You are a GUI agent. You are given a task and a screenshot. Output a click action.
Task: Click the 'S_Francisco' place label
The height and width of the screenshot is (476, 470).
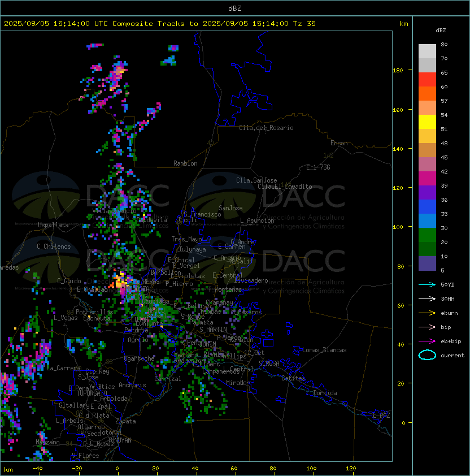click(x=202, y=214)
